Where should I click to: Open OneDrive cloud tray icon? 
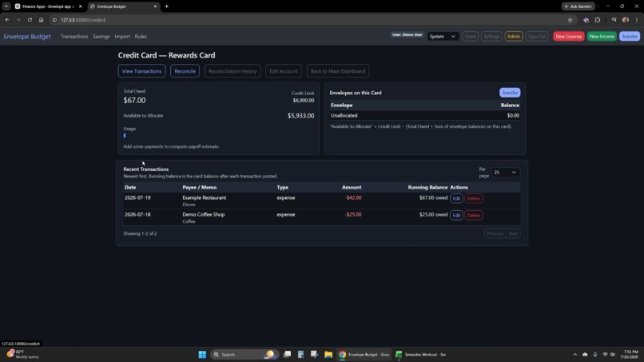(585, 355)
